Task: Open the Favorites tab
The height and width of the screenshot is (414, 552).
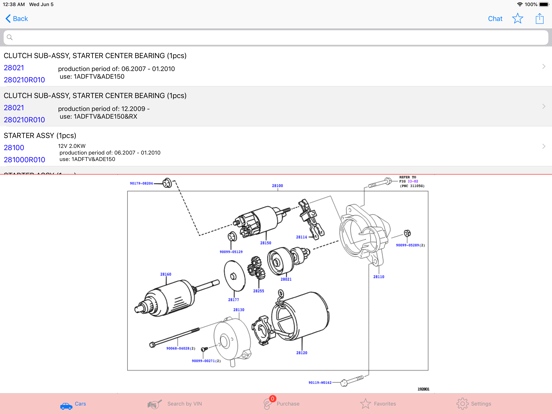Action: pyautogui.click(x=378, y=404)
